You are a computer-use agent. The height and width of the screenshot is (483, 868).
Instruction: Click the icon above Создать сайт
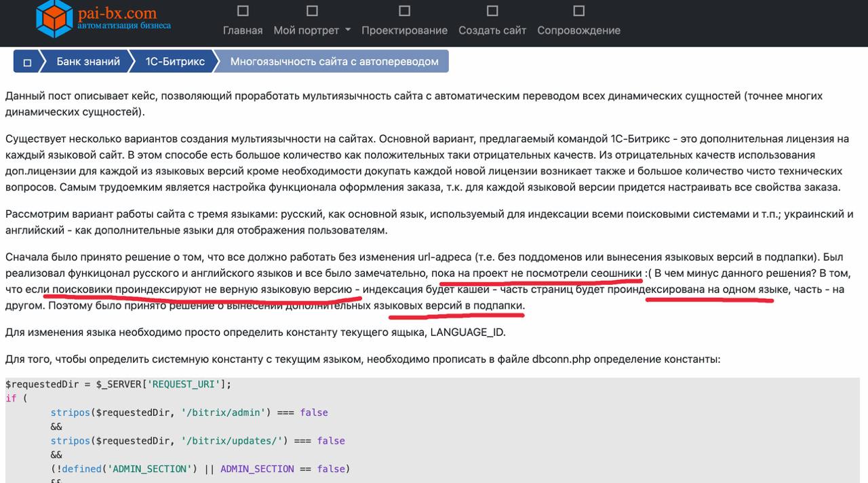pos(492,11)
